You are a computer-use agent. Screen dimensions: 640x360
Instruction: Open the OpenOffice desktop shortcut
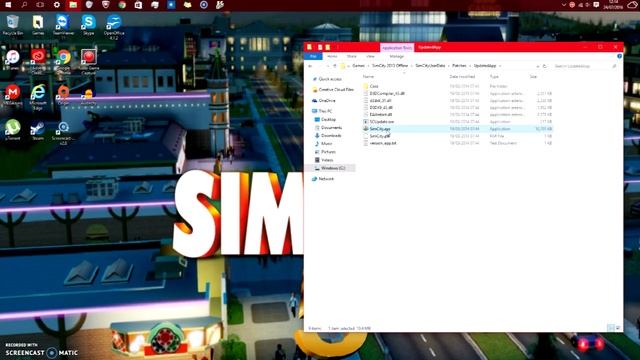coord(114,27)
